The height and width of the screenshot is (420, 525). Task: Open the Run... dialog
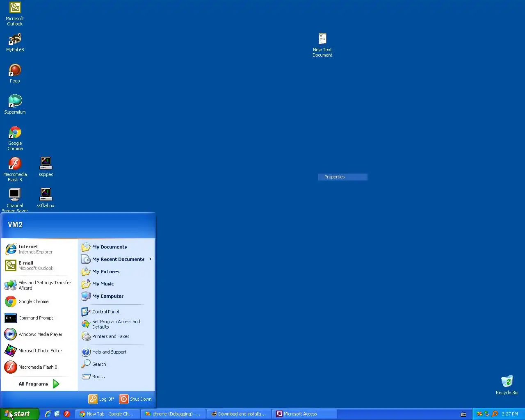(116, 377)
